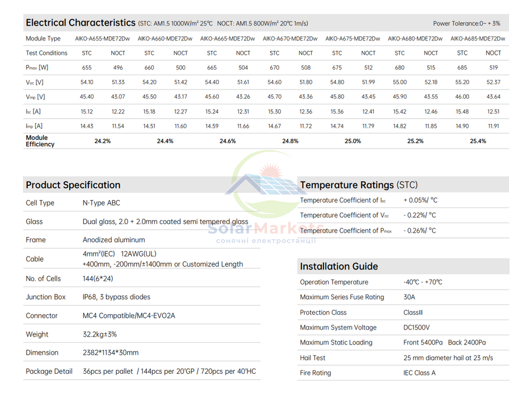Image resolution: width=532 pixels, height=393 pixels.
Task: Click the Voc value 54.10
Action: pos(87,82)
